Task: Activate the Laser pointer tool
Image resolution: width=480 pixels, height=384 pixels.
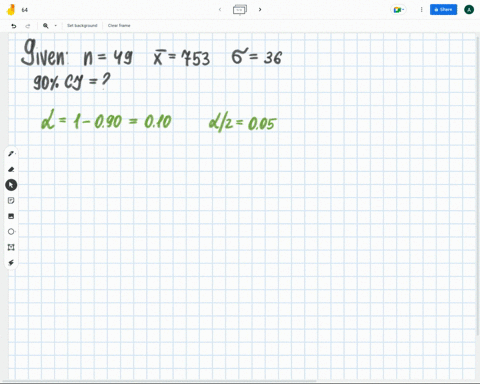Action: [x=11, y=263]
